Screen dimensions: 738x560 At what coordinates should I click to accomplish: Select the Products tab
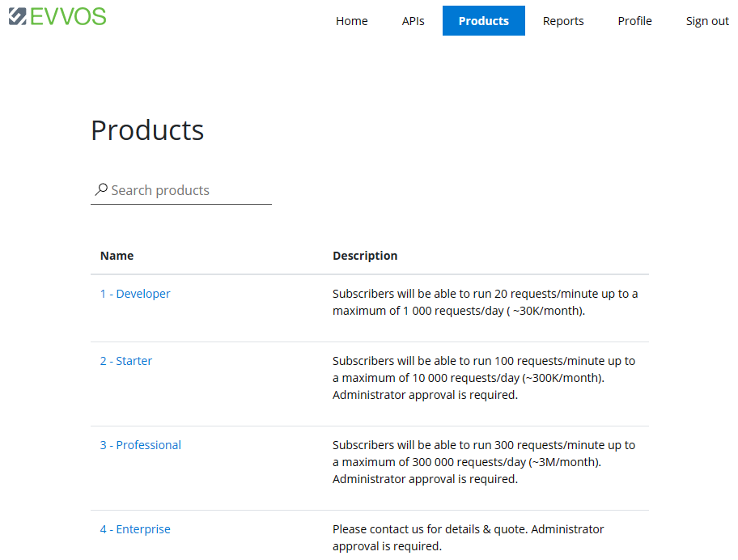(x=483, y=21)
